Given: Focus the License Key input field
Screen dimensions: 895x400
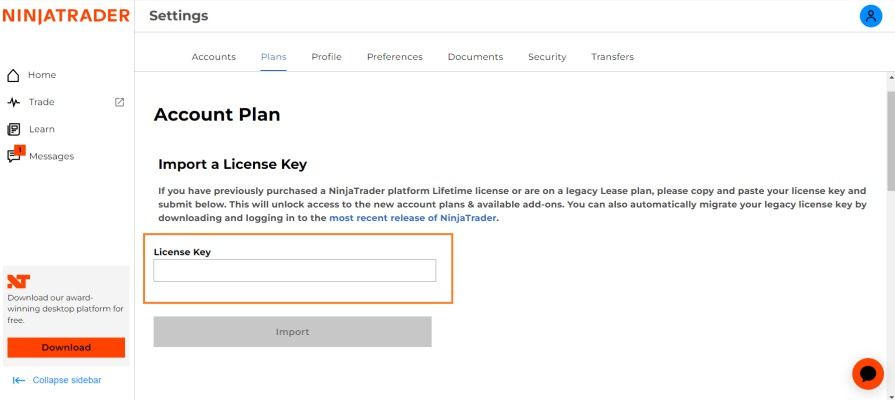Looking at the screenshot, I should 295,270.
